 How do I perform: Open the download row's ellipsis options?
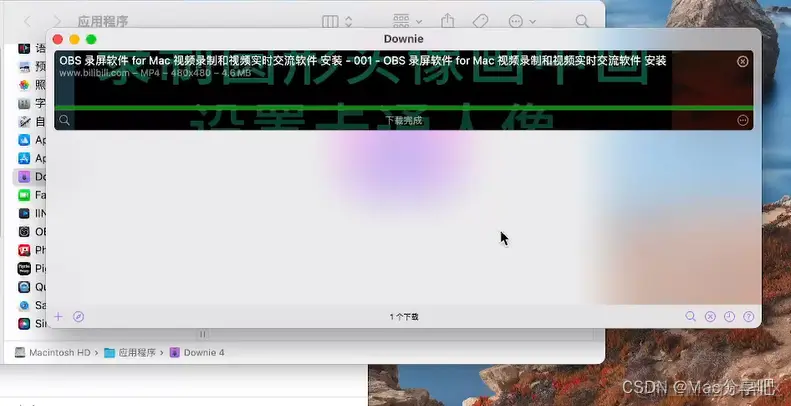pyautogui.click(x=743, y=120)
